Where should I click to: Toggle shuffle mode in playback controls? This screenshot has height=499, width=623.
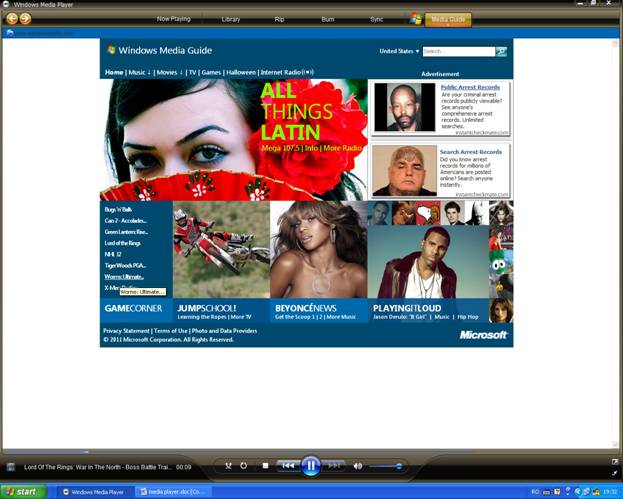point(228,466)
